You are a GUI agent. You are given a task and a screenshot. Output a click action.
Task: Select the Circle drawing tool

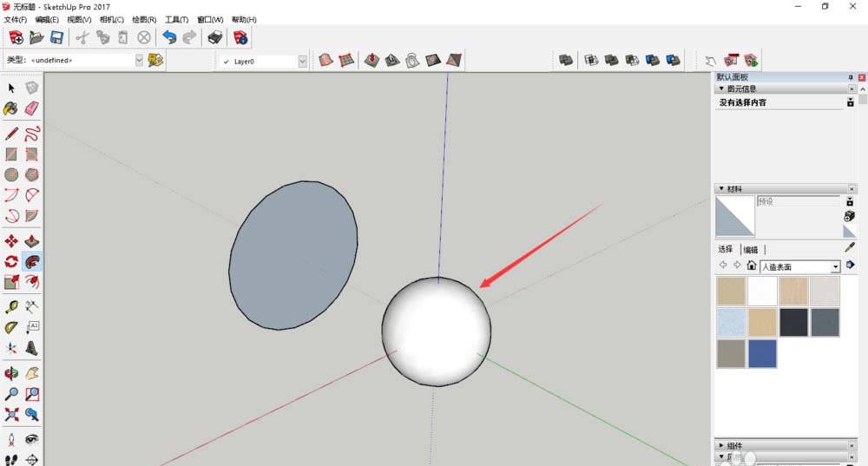tap(11, 174)
